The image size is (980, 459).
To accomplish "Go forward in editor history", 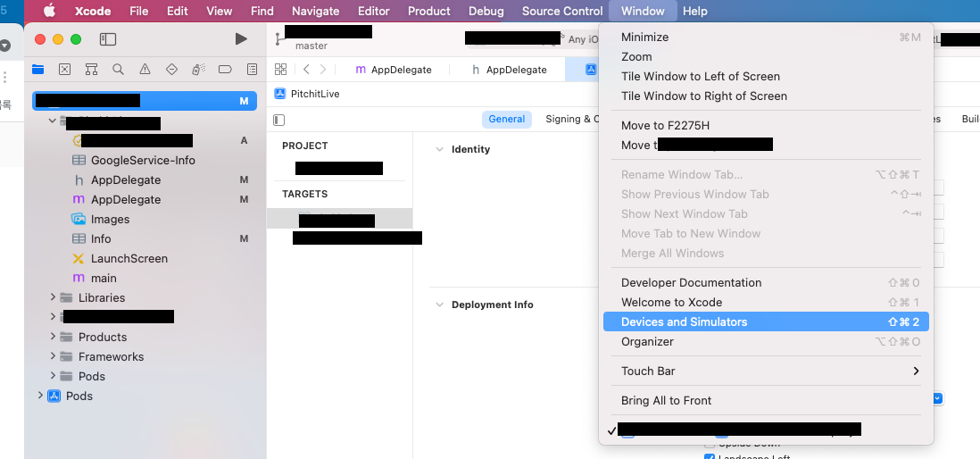I will [323, 70].
